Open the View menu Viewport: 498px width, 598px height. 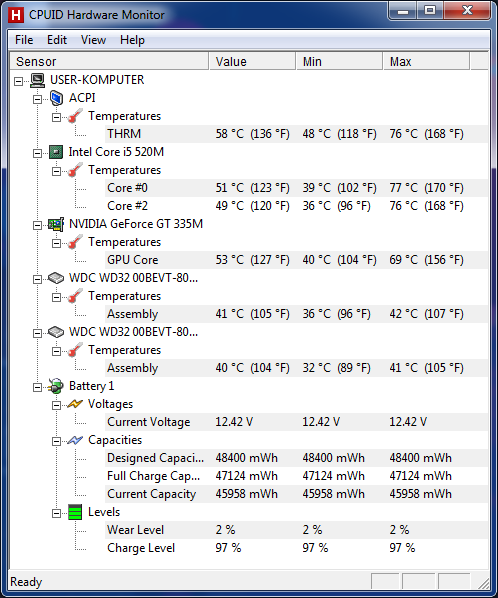pos(93,40)
